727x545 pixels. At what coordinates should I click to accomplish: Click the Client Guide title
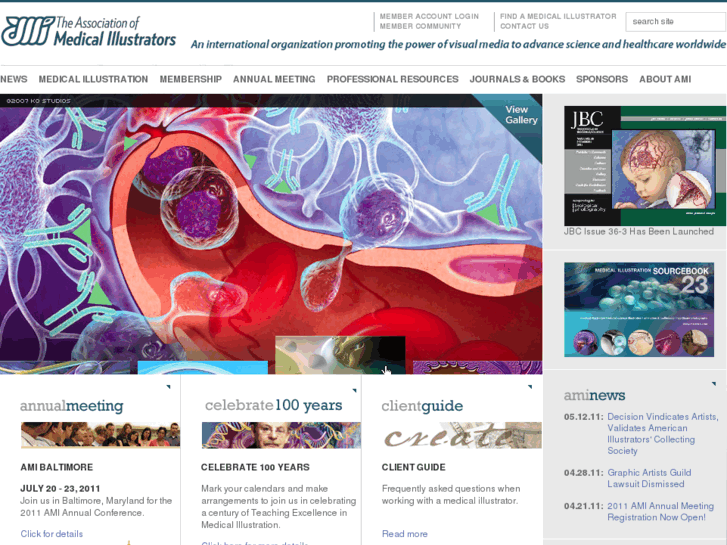click(413, 467)
